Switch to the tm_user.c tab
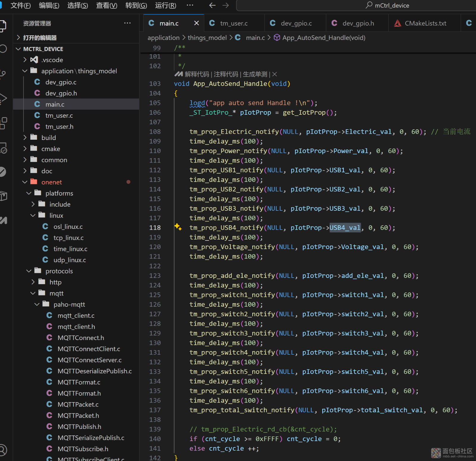This screenshot has width=476, height=461. click(234, 23)
